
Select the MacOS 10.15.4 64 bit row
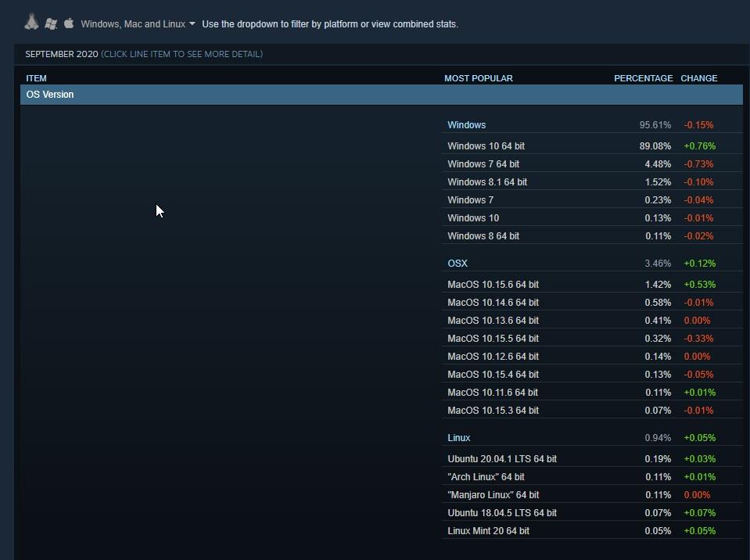(x=592, y=375)
